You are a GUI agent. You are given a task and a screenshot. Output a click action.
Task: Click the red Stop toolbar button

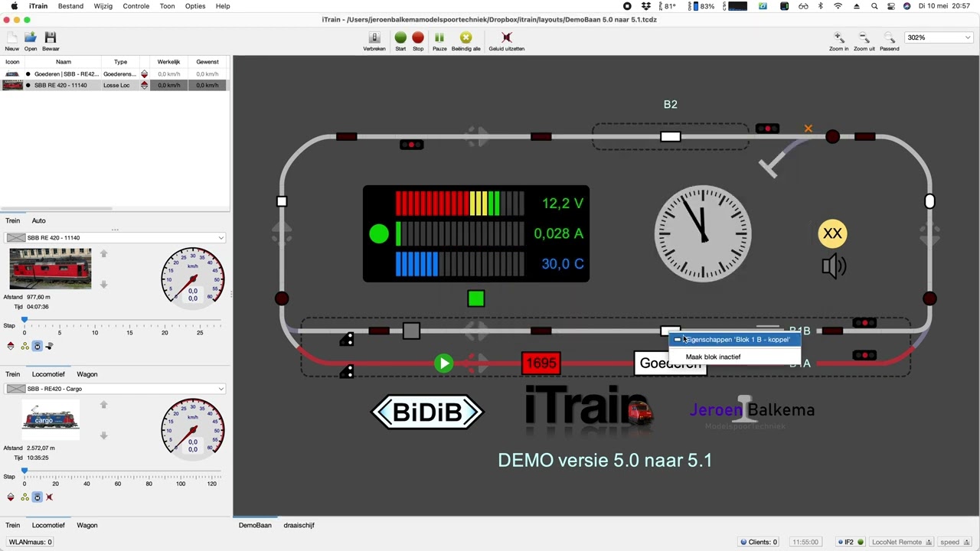click(418, 37)
